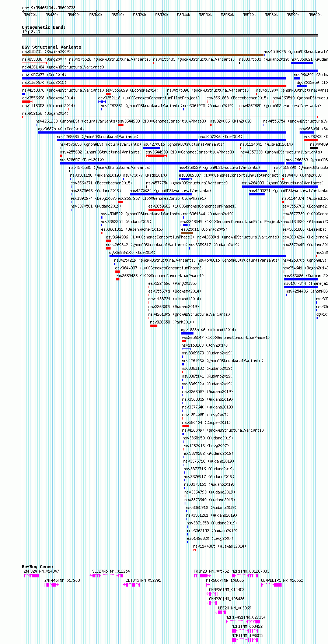This screenshot has height=644, width=328.
Task: Click the red nsv580404 (Cooper2011) bar
Action: (x=185, y=426)
